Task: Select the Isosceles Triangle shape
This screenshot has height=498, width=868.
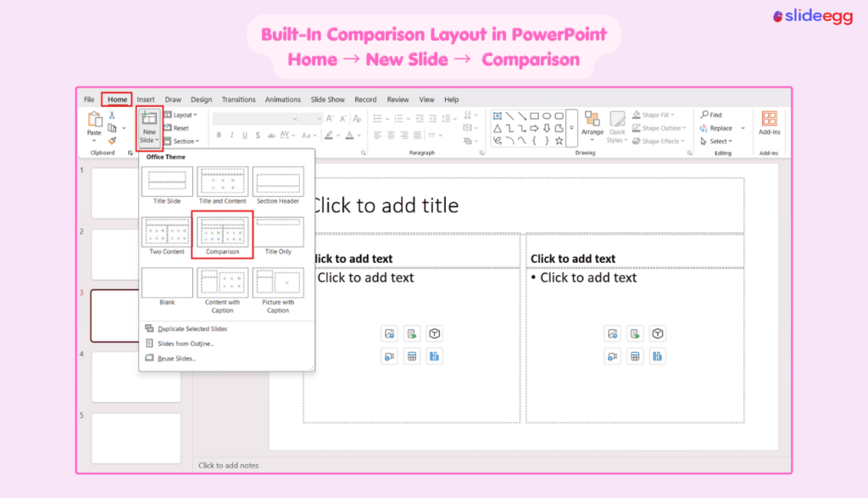Action: pos(497,128)
